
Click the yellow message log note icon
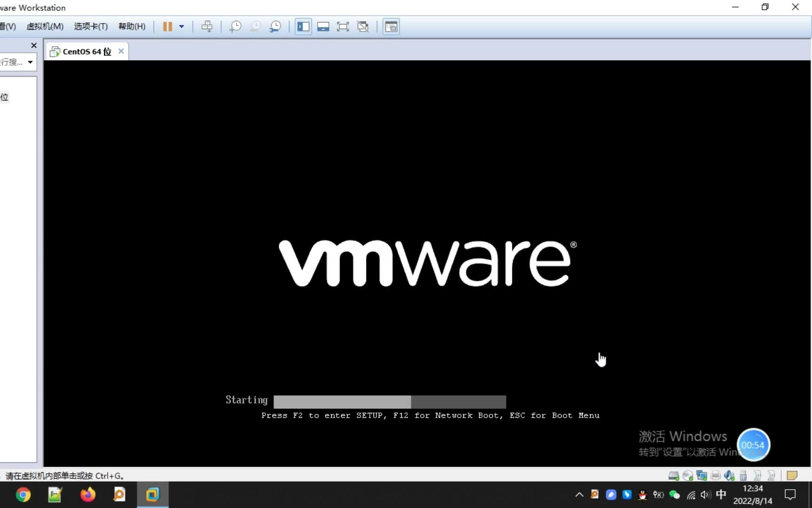pyautogui.click(x=792, y=476)
